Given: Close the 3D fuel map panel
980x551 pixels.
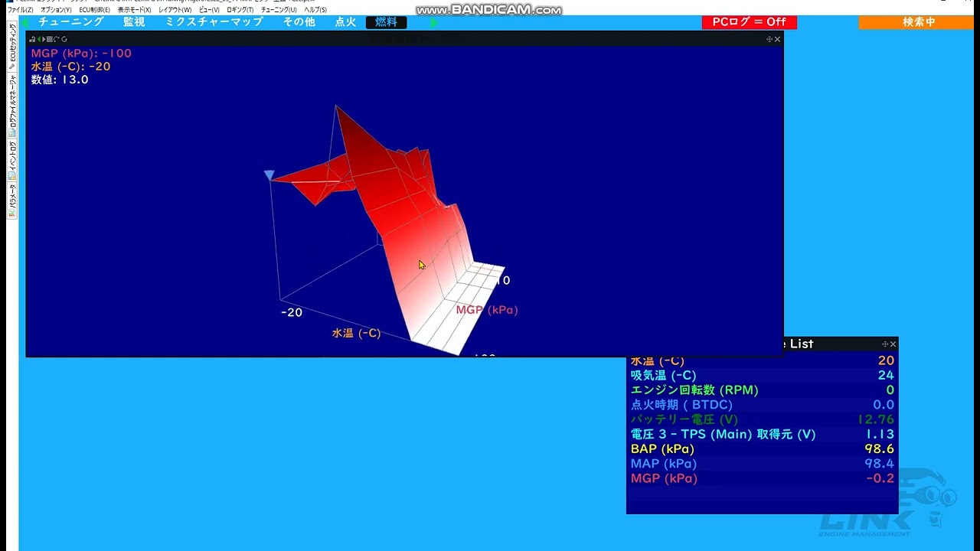Looking at the screenshot, I should [778, 39].
